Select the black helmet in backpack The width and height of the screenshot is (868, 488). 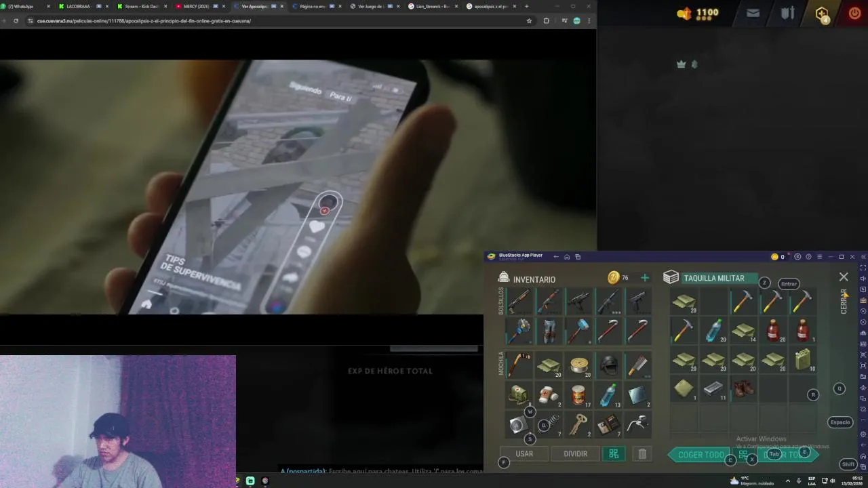(608, 365)
